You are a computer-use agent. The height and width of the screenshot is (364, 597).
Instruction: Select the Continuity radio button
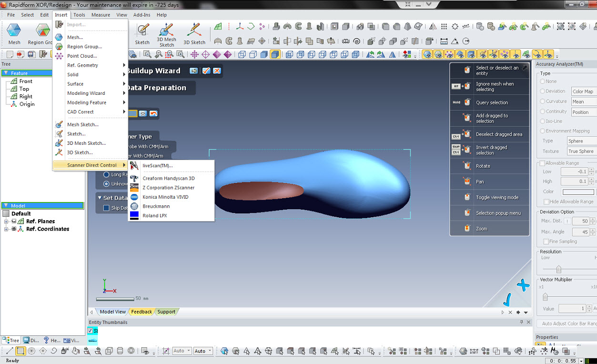(543, 111)
